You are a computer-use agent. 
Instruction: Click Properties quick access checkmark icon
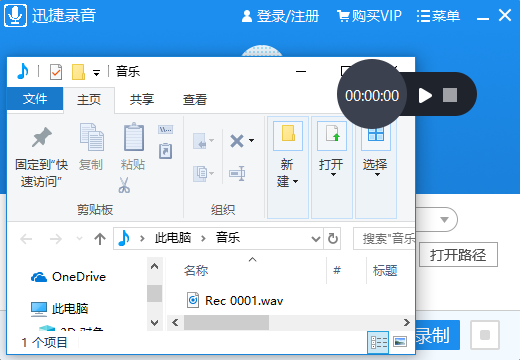56,72
